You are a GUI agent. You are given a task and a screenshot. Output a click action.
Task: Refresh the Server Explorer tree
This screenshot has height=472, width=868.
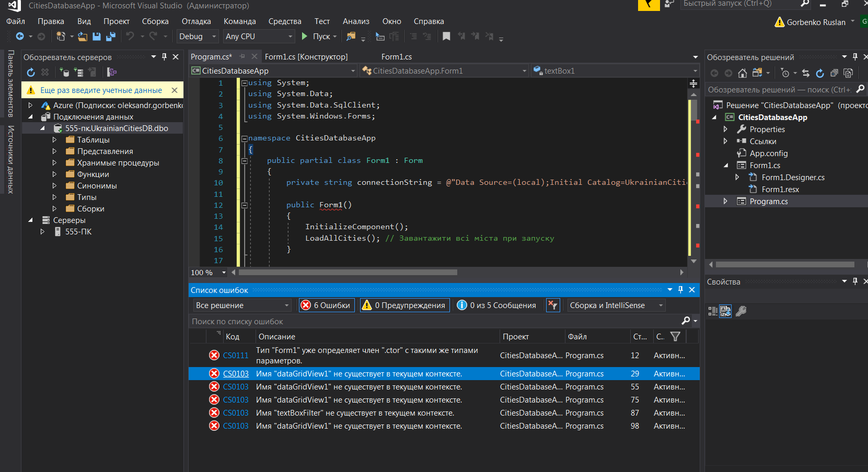31,73
